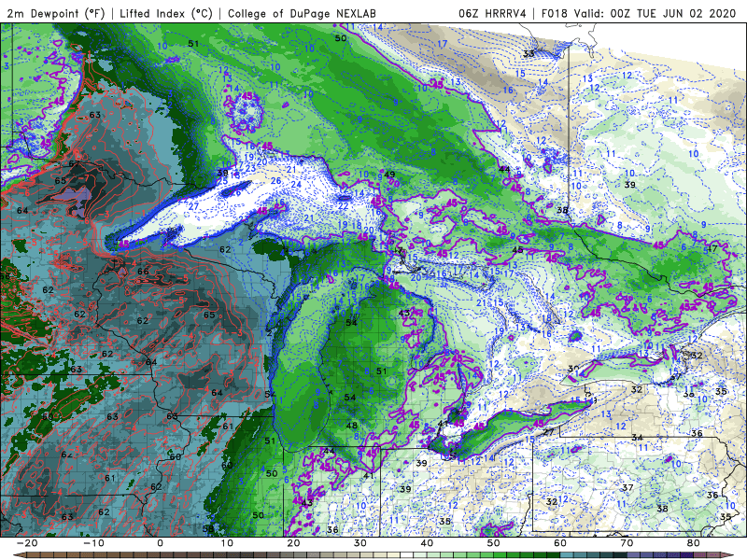The width and height of the screenshot is (747, 560).
Task: Click the "College of DuPage NEXLAB" header text
Action: tap(302, 13)
